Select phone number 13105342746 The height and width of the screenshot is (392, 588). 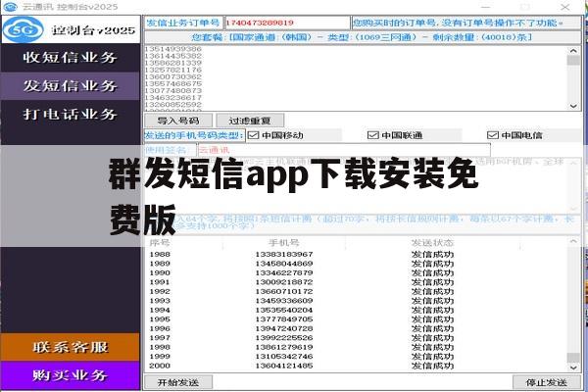[x=284, y=357]
